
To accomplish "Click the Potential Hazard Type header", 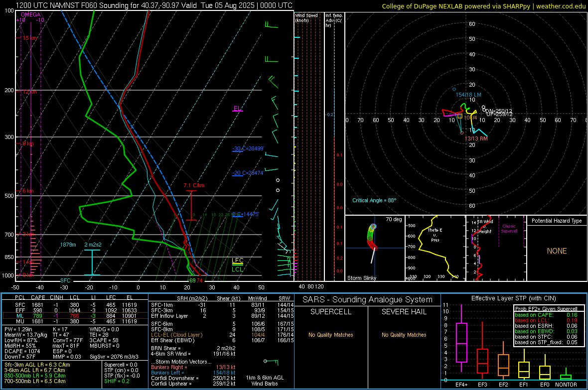I will [557, 221].
